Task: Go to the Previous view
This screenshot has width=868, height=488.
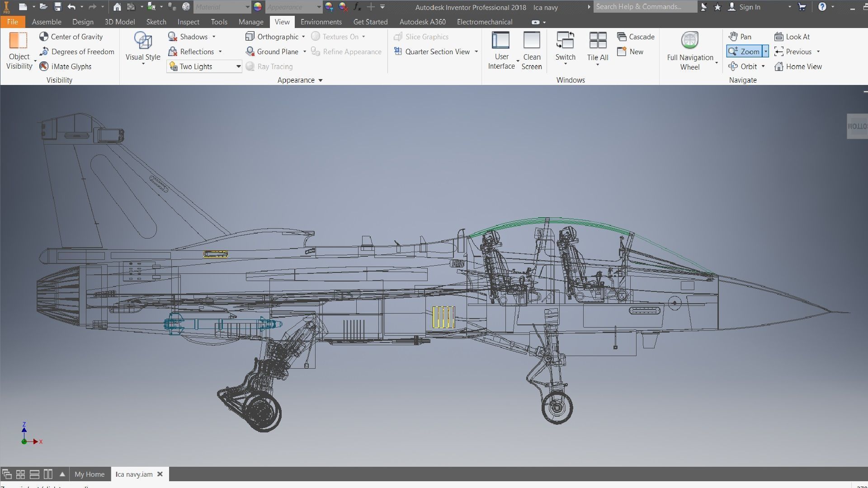Action: point(793,52)
